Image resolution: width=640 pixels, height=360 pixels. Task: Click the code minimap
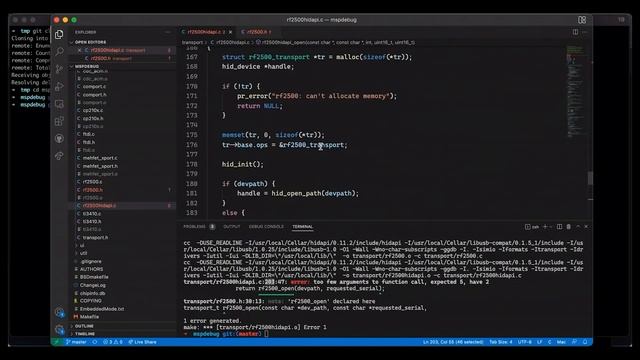575,92
